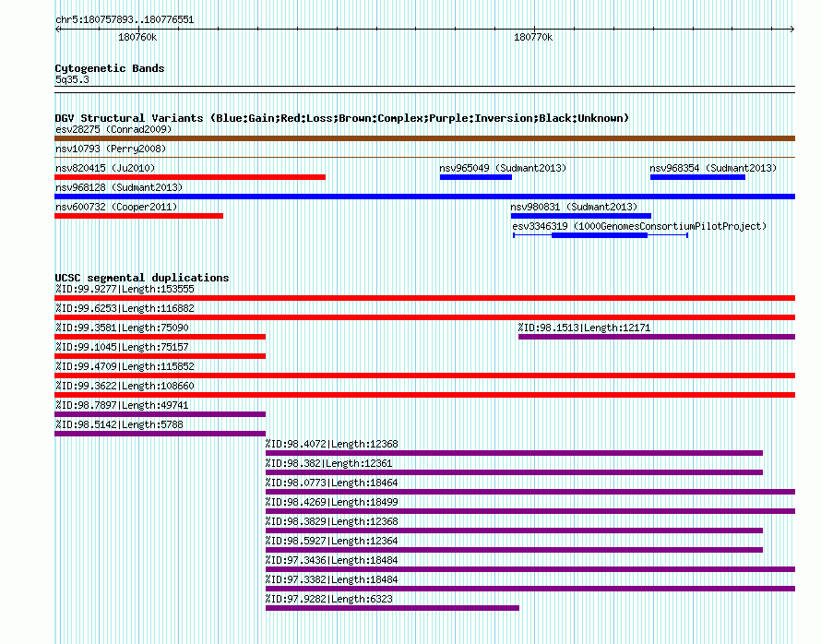Screen dimensions: 821x644
Task: Select duplication %ID:97.3382|Length:18484
Action: pos(530,589)
